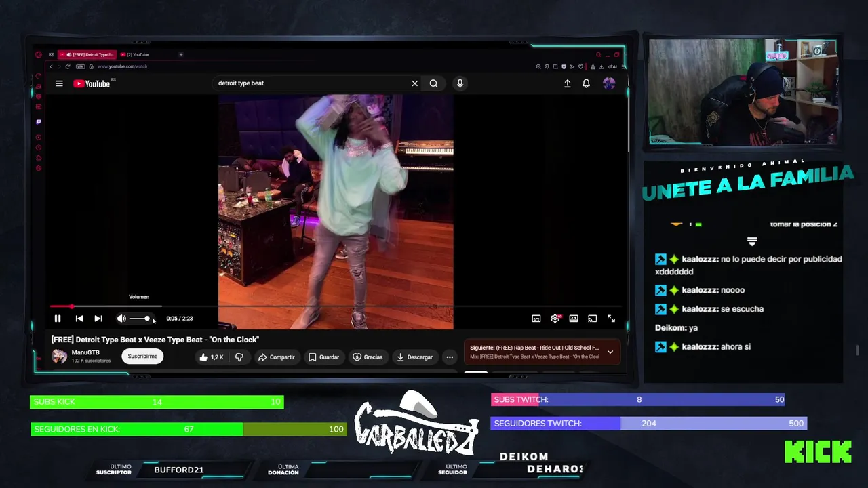868x488 pixels.
Task: Click the chat scroll-down arrow indicator
Action: [752, 241]
